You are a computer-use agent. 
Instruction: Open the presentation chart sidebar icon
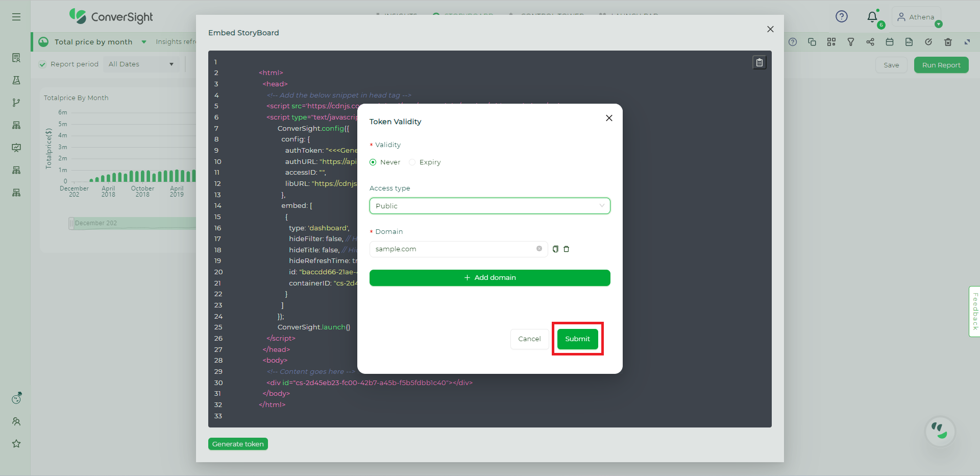coord(16,148)
